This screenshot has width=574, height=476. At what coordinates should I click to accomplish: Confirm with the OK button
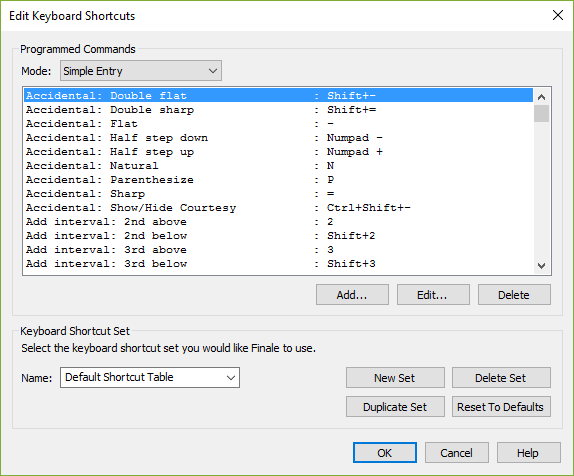385,453
